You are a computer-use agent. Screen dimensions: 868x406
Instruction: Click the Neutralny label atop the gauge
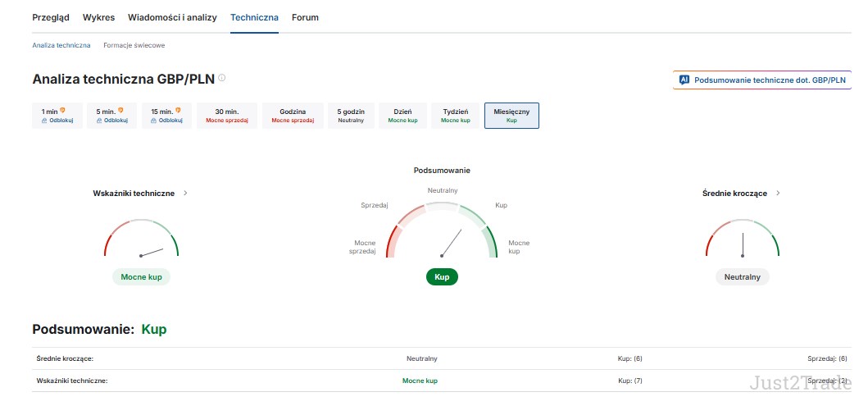pos(443,190)
